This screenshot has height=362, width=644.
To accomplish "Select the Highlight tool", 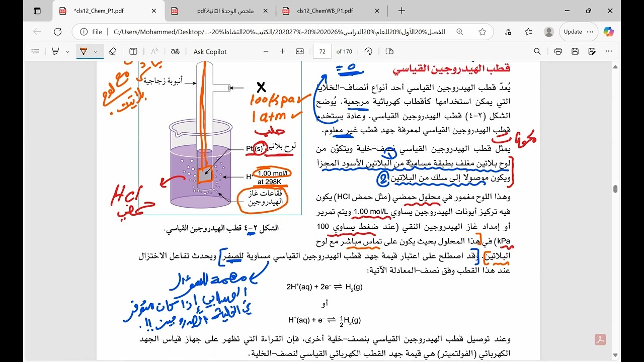I will [x=55, y=51].
